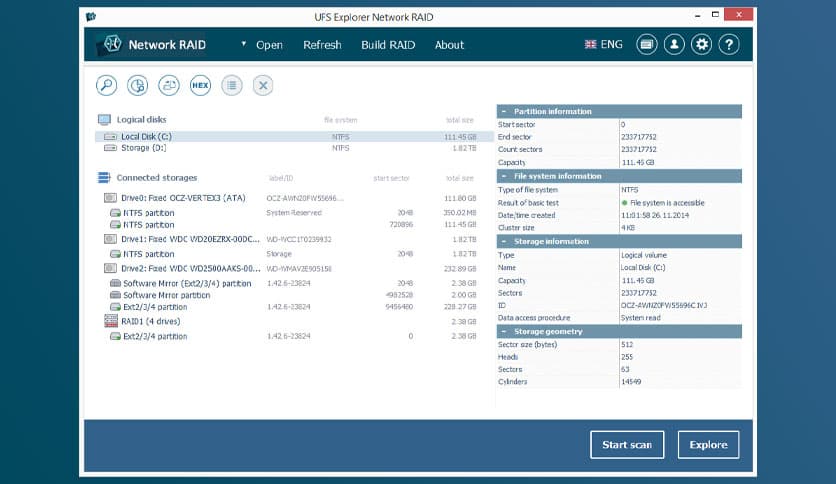Click the help question mark icon
This screenshot has width=836, height=484.
729,45
